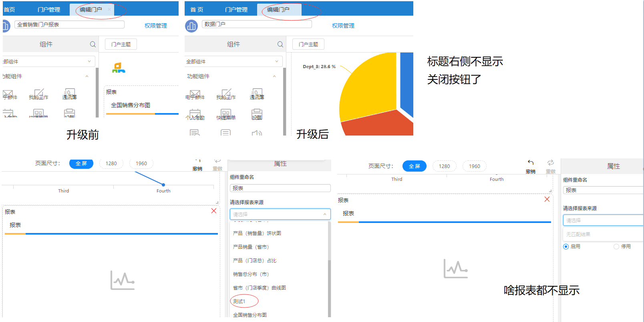This screenshot has height=322, width=644.
Task: Click 全省销售门户报表 portal name field
Action: pos(69,24)
